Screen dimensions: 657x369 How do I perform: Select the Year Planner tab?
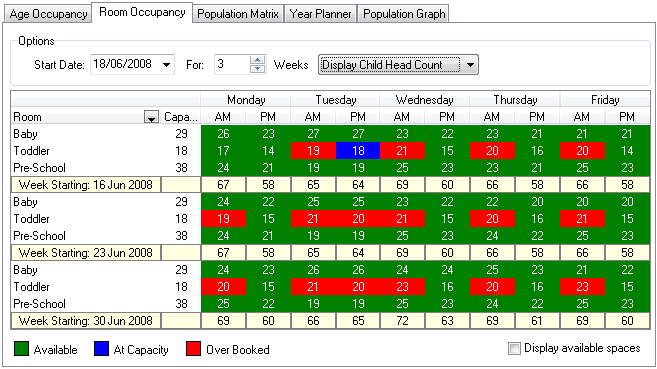tap(321, 14)
